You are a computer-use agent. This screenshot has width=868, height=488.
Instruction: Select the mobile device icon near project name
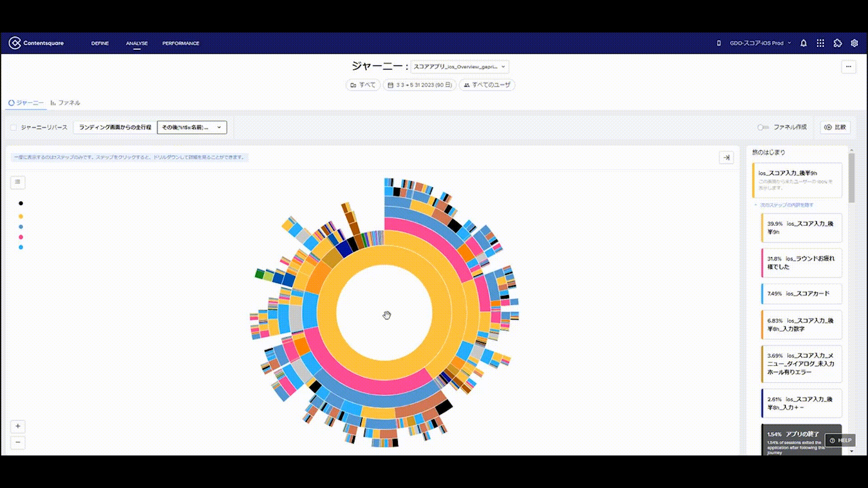point(719,43)
